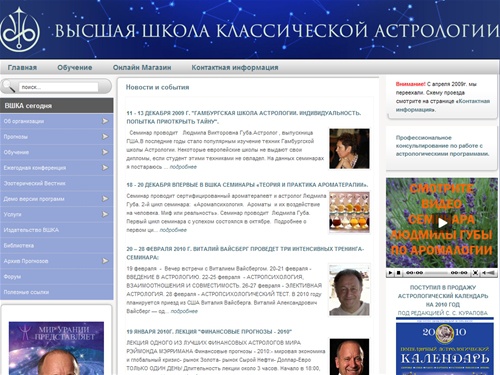Viewport: 500px width, 375px height.
Task: Click play icon in video control bar
Action: point(390,273)
